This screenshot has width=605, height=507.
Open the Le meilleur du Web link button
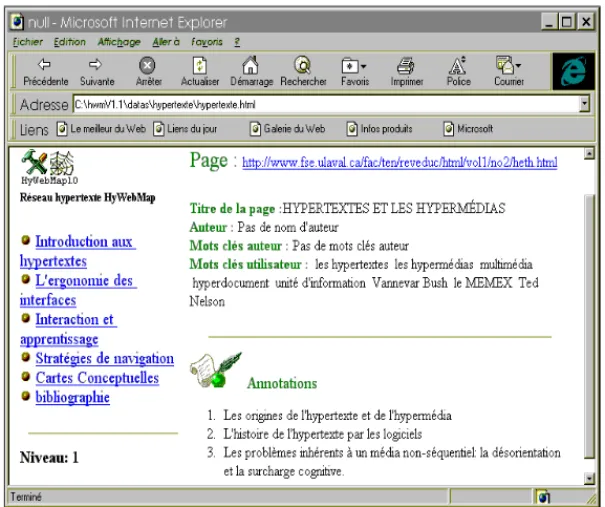click(x=101, y=129)
